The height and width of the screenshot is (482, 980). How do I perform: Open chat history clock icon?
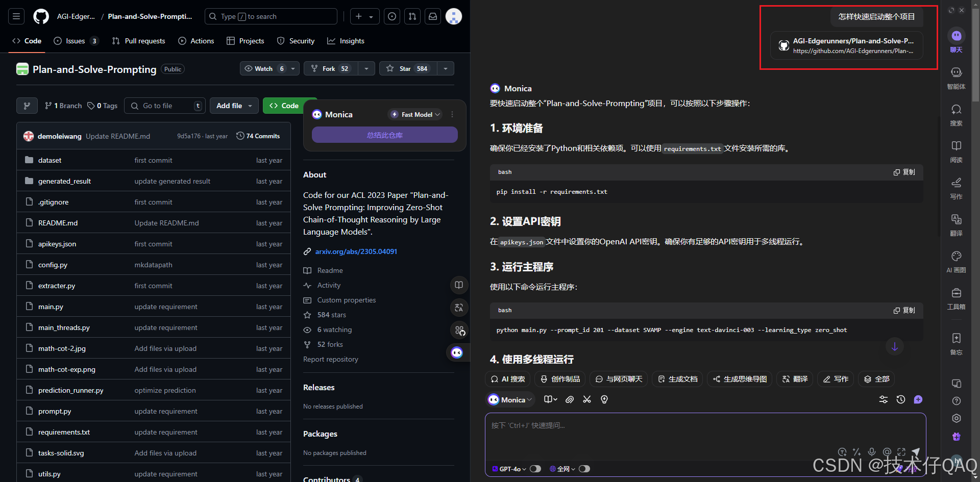click(x=901, y=399)
